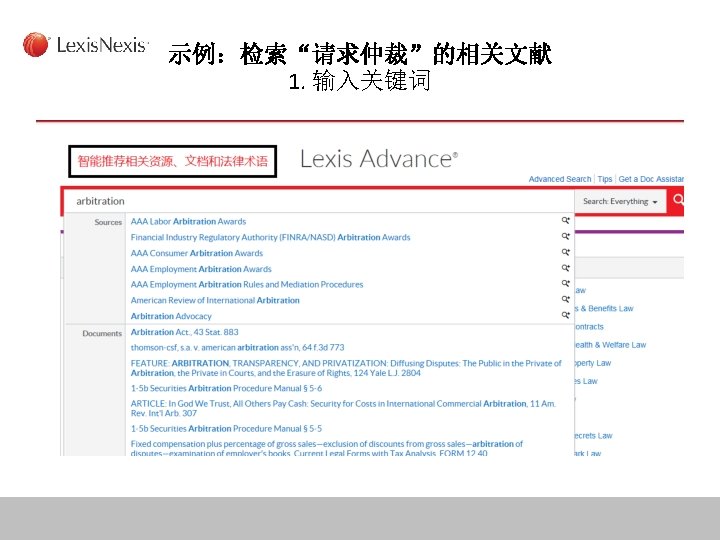Open Arbitration Act, 43 Stat. 883 document
Image resolution: width=720 pixels, height=540 pixels.
[x=185, y=332]
